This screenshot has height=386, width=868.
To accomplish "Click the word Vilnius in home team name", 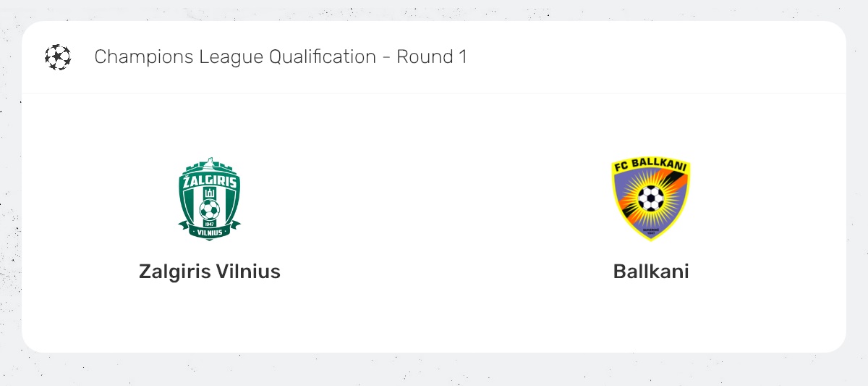I will click(x=248, y=272).
